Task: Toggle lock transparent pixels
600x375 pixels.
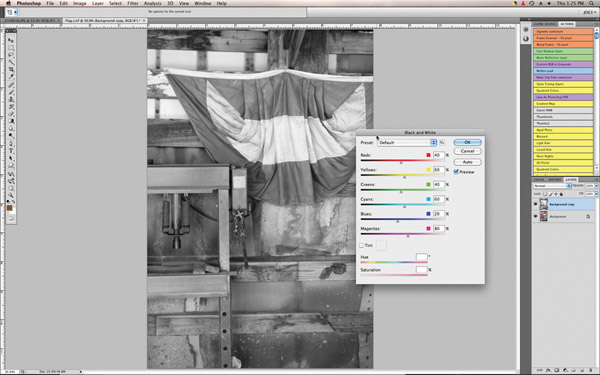Action: (545, 194)
